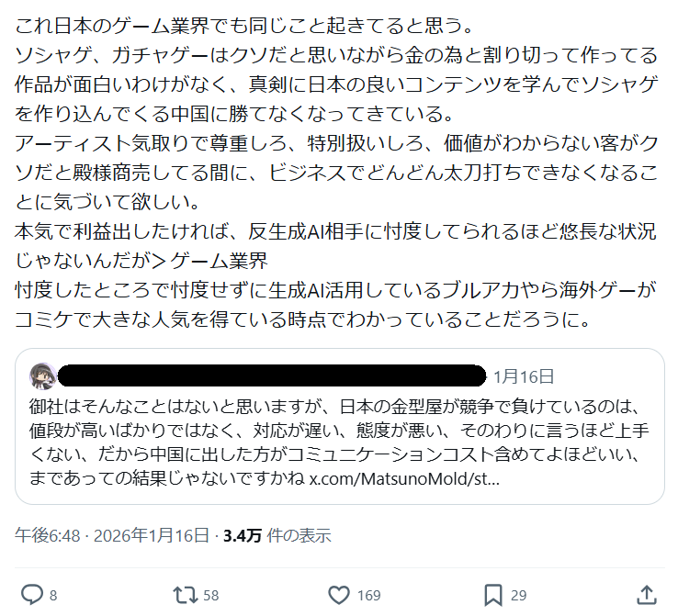The width and height of the screenshot is (678, 616).
Task: Open the x.com/MatsunoMold link
Action: point(404,479)
